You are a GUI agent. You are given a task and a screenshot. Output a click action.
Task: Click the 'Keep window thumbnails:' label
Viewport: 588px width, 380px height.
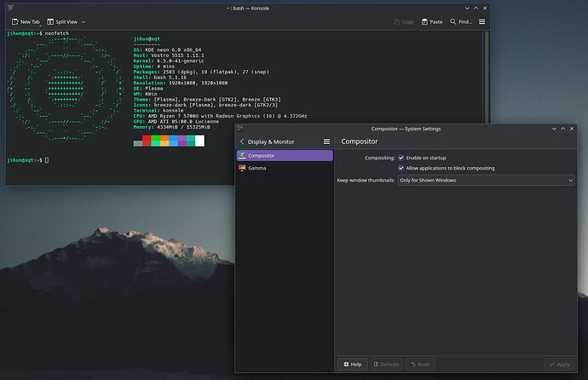[366, 181]
